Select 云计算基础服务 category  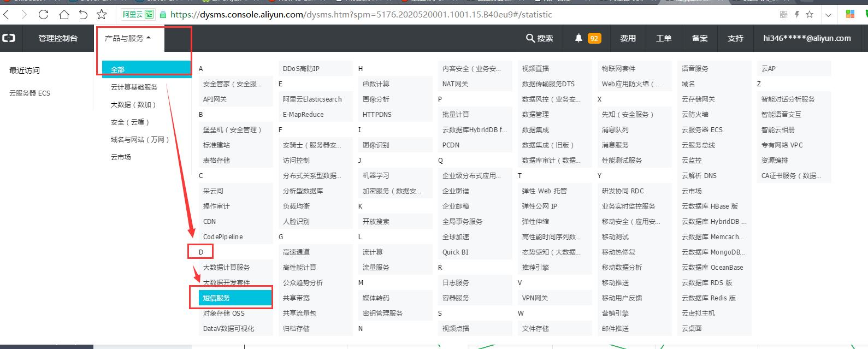(134, 87)
